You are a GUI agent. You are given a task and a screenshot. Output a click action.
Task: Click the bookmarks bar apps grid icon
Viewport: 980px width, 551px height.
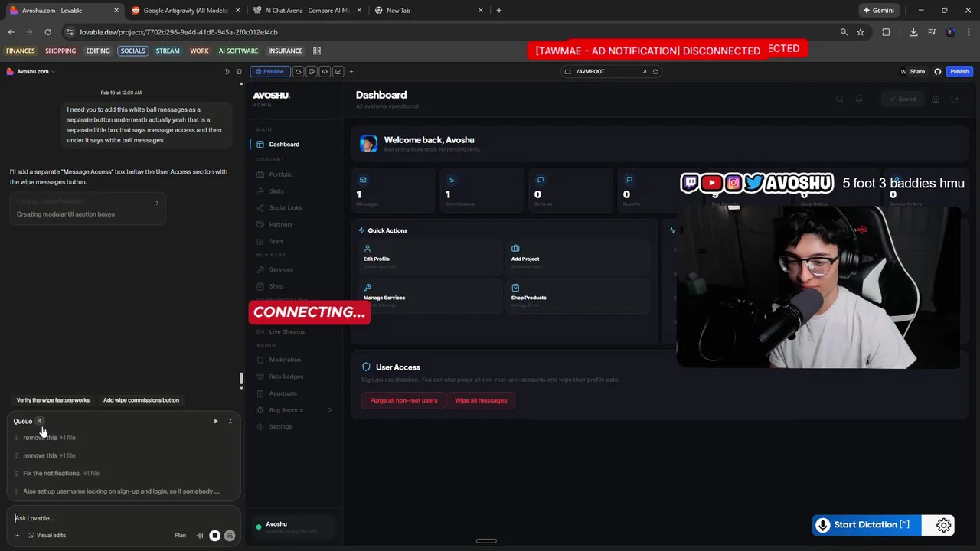click(x=317, y=51)
